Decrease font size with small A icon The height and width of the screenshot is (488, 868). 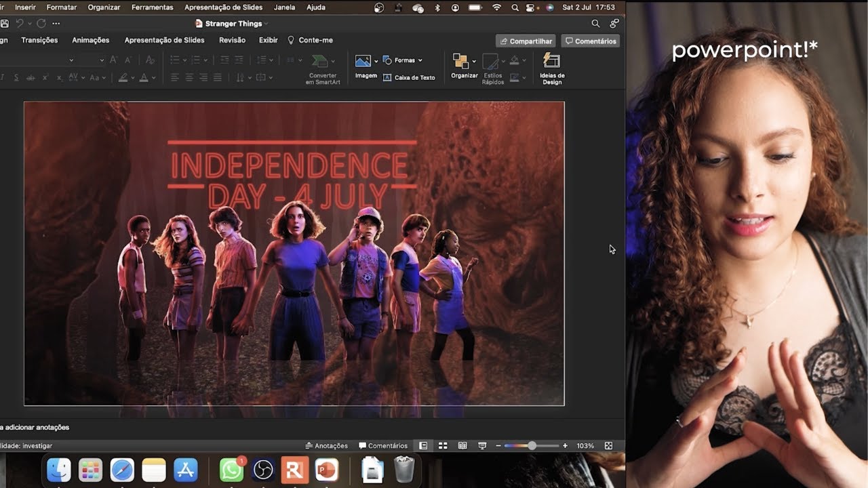click(128, 60)
